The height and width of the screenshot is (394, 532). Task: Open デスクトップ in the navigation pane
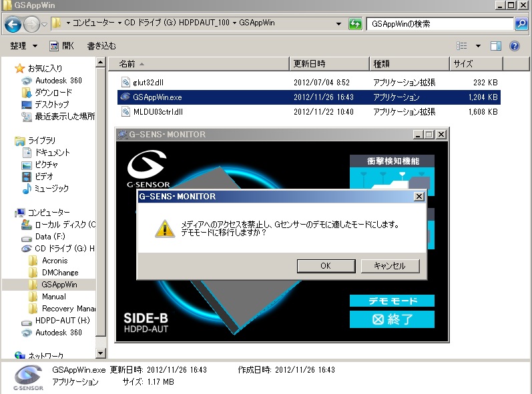tap(51, 105)
